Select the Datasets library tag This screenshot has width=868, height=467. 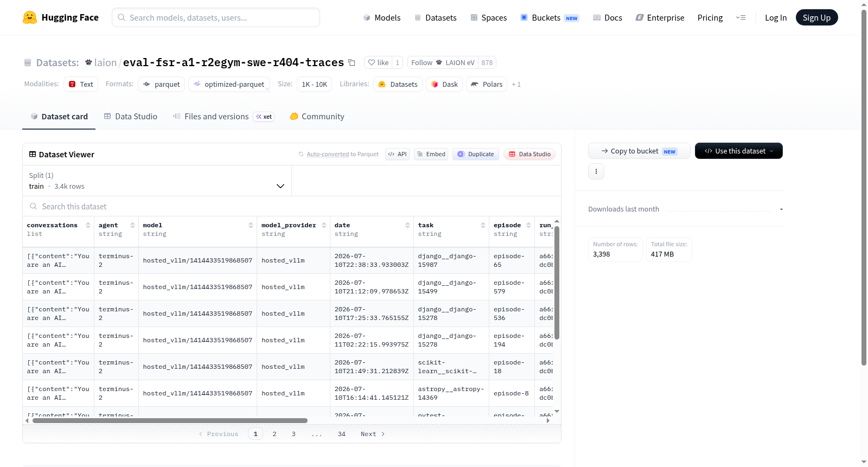pos(398,84)
